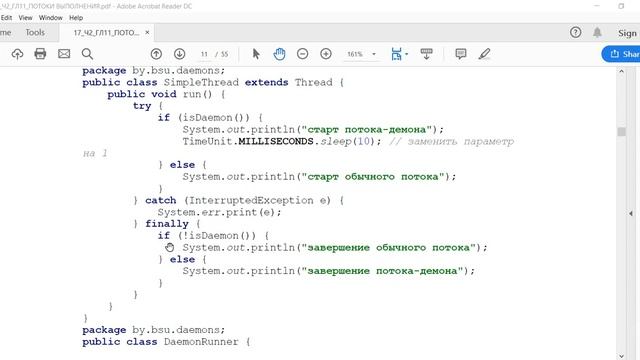Go to next page arrow
This screenshot has width=640, height=360.
point(180,54)
